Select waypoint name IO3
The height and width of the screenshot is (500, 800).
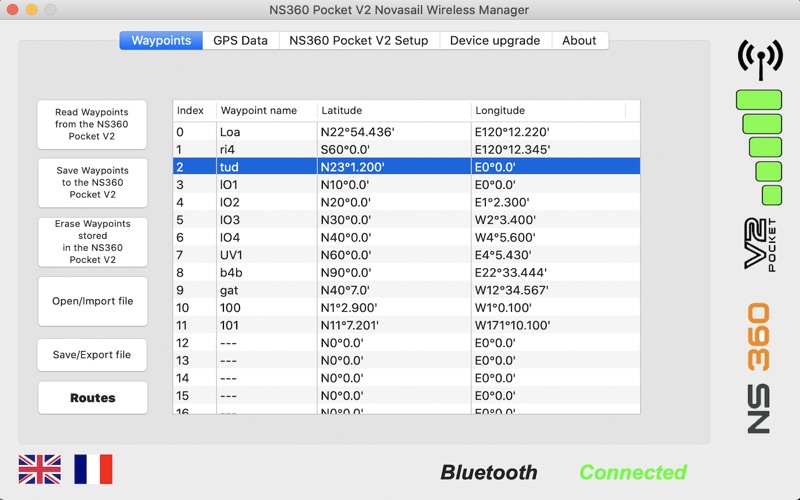pos(230,220)
